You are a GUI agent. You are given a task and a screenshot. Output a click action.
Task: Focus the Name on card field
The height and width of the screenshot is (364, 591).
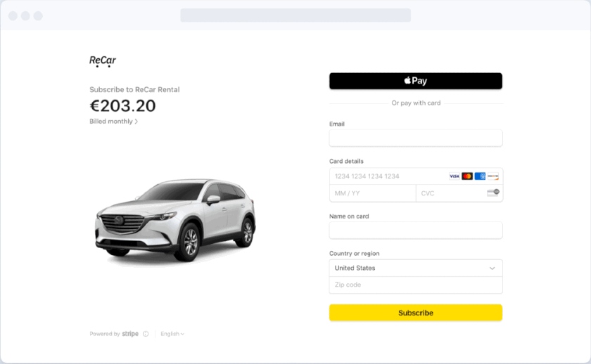416,230
